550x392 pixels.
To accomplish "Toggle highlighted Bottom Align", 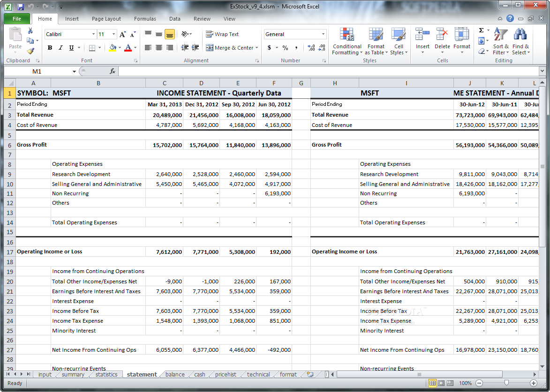I will coord(170,34).
